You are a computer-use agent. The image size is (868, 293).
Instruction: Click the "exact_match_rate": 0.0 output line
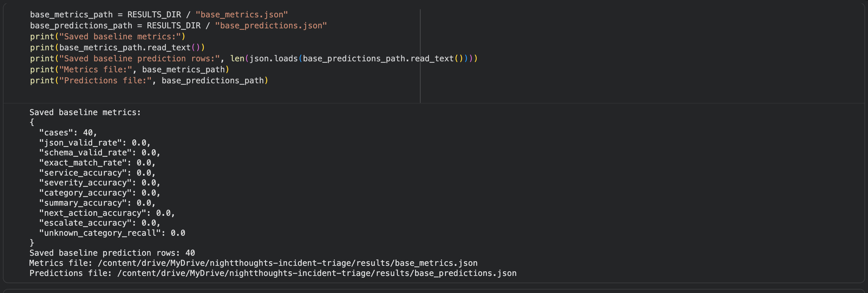pos(97,163)
